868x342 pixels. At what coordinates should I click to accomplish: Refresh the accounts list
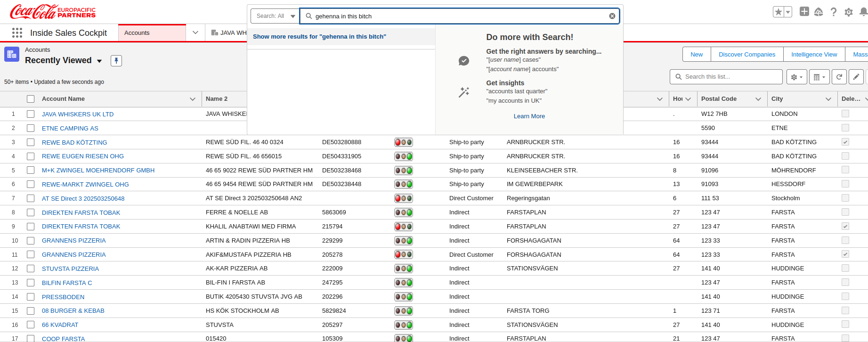(839, 77)
